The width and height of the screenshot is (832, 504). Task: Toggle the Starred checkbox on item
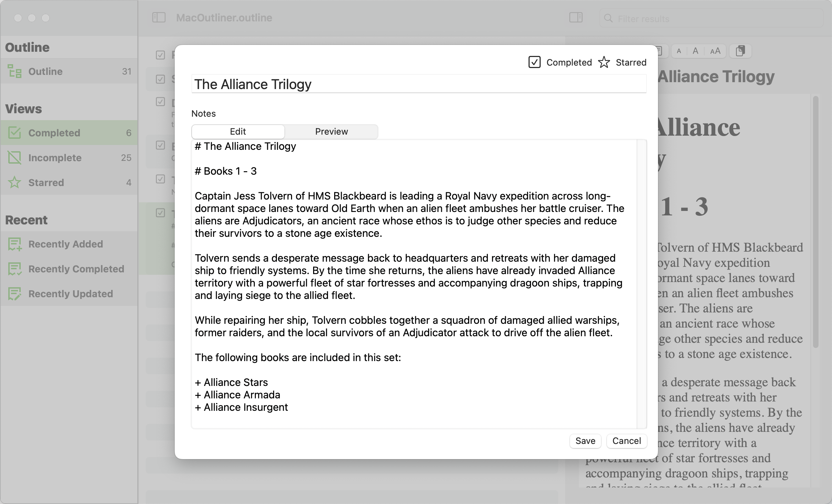tap(605, 62)
